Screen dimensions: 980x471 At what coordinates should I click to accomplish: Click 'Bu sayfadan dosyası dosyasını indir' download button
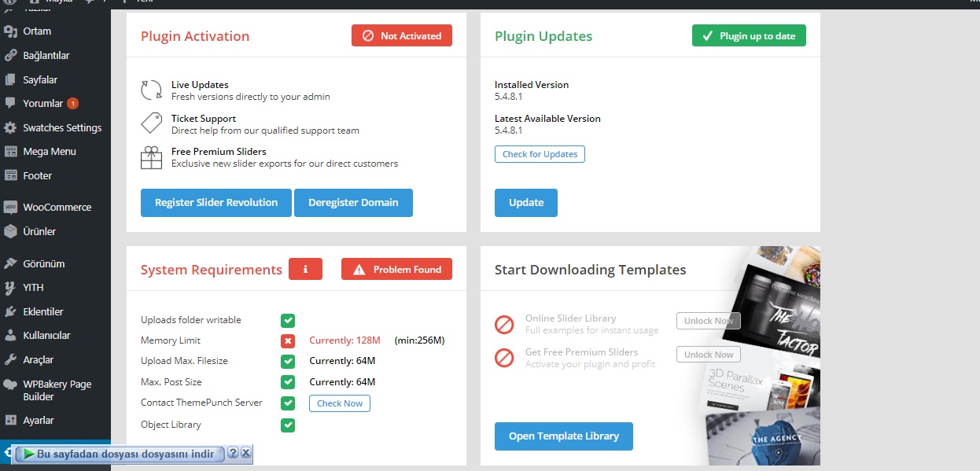coord(120,454)
